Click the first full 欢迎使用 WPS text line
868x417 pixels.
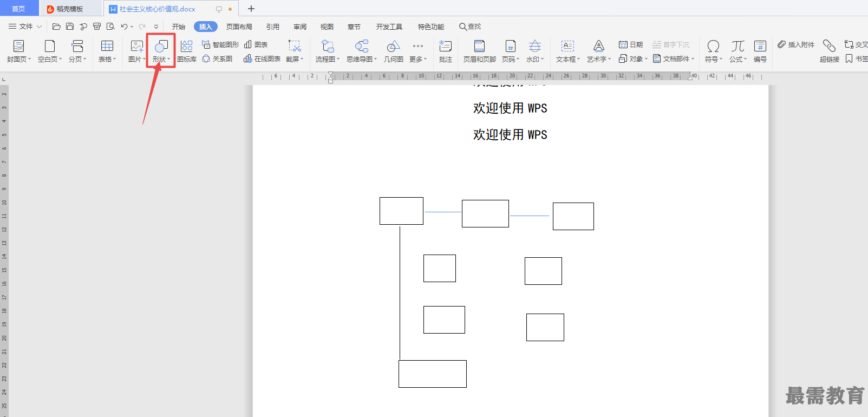click(x=510, y=108)
